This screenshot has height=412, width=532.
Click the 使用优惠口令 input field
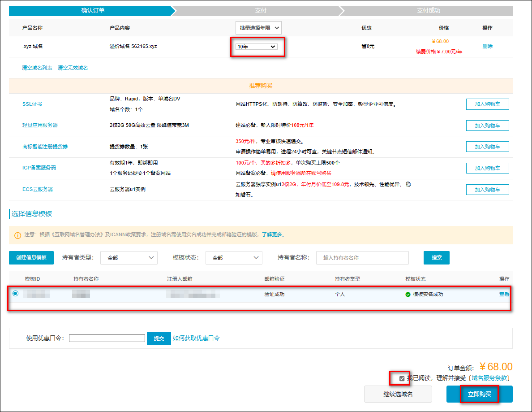107,338
